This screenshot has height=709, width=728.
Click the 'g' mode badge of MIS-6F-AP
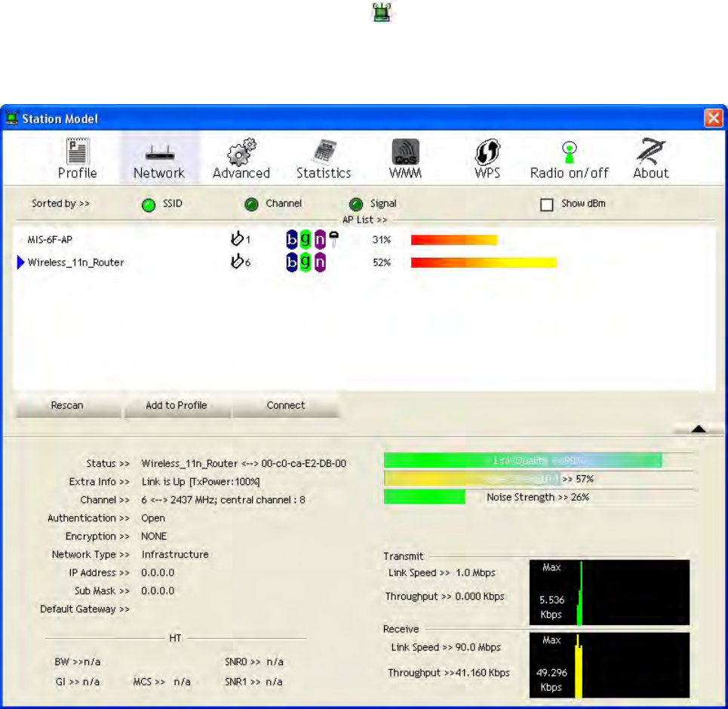pos(306,240)
